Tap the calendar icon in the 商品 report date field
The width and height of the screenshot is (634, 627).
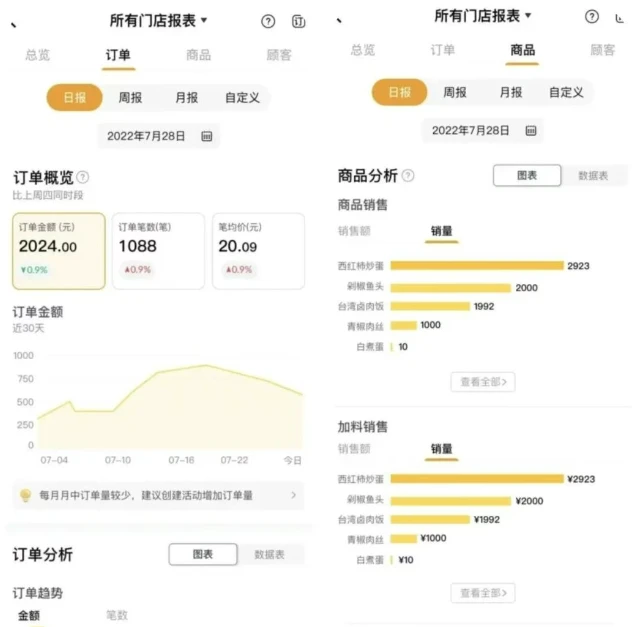pyautogui.click(x=531, y=130)
